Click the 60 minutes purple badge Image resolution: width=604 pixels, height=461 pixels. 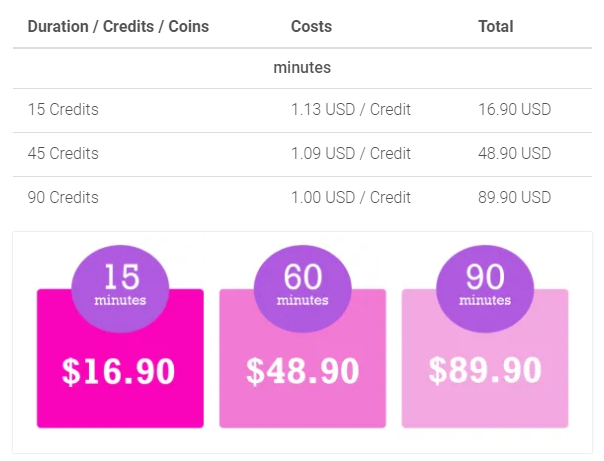pos(302,289)
